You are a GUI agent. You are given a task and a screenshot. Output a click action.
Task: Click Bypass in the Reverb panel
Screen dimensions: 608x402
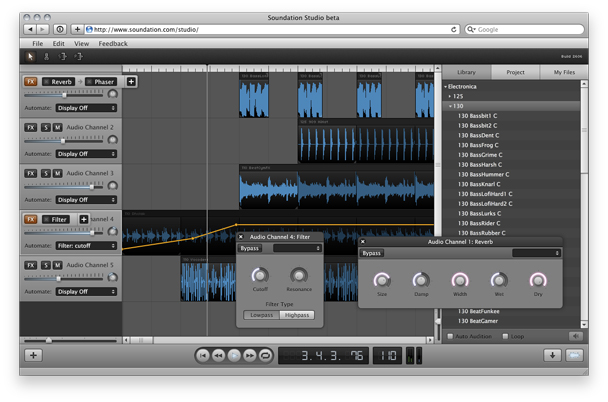371,253
